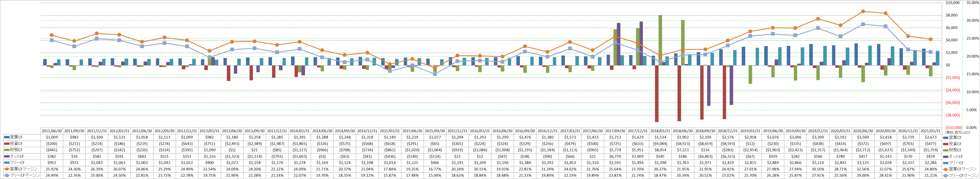Click the フリーCFマージン square marker at 2020/06/30

(x=863, y=24)
